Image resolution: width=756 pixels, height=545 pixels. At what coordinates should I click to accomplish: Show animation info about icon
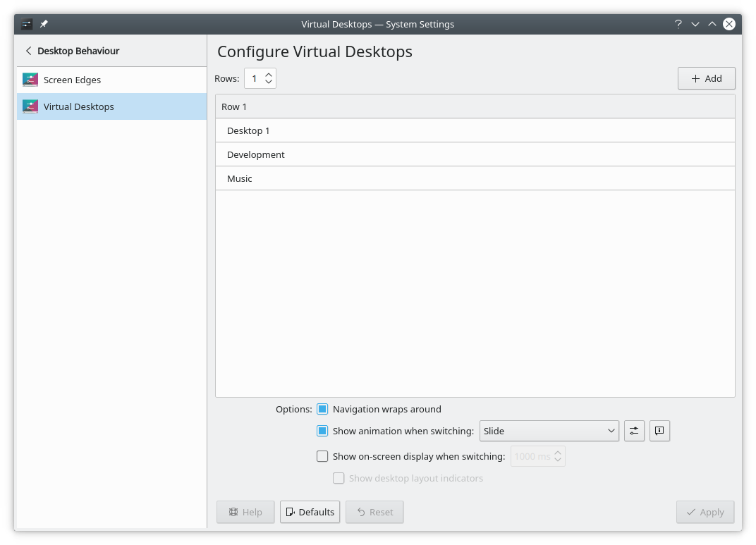[x=659, y=431]
